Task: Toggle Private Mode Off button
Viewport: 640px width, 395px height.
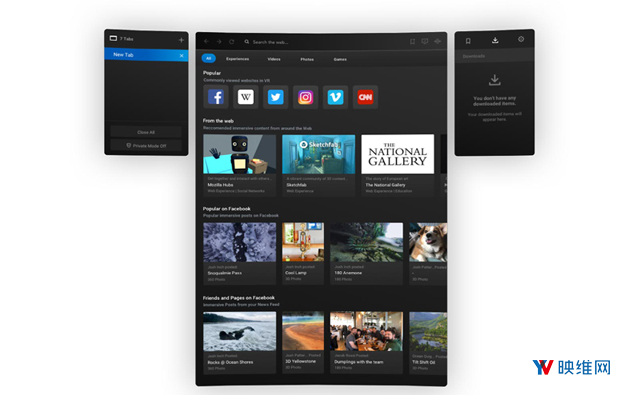Action: tap(146, 146)
